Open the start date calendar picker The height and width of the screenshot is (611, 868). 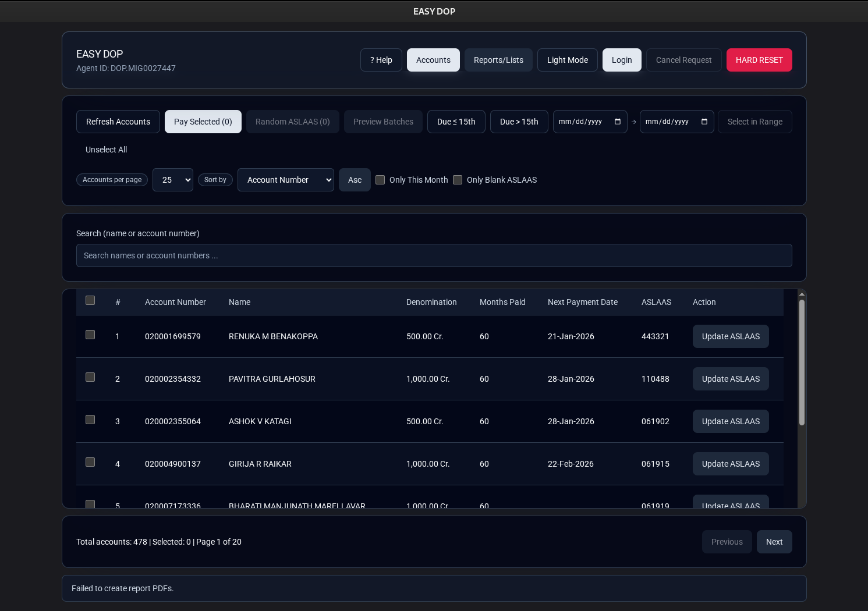click(618, 122)
